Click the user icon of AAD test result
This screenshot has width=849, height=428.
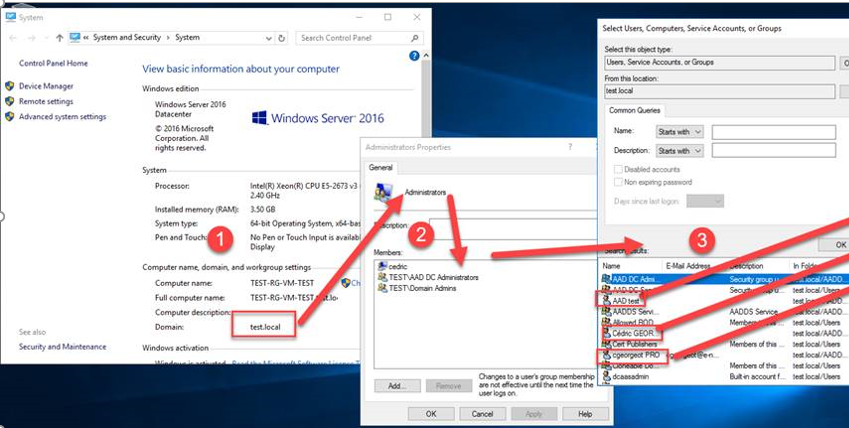(606, 300)
